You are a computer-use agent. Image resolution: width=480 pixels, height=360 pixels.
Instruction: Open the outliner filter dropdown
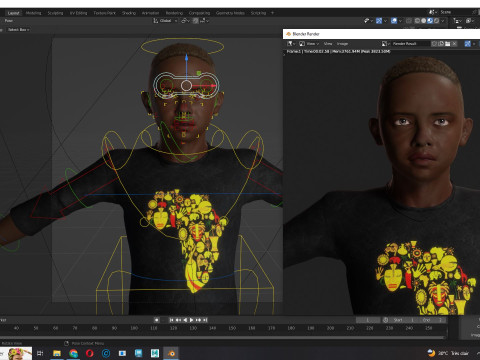[x=470, y=21]
